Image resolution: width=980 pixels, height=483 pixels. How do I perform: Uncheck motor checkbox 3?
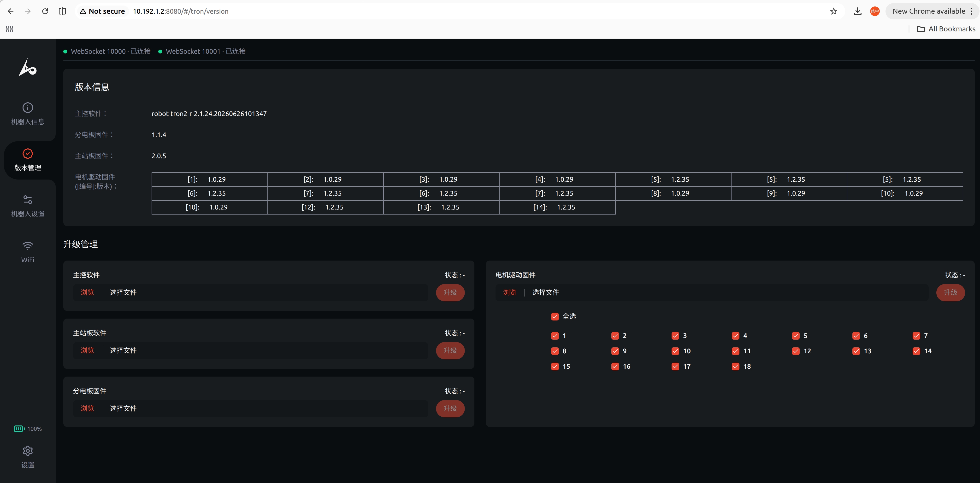(675, 336)
